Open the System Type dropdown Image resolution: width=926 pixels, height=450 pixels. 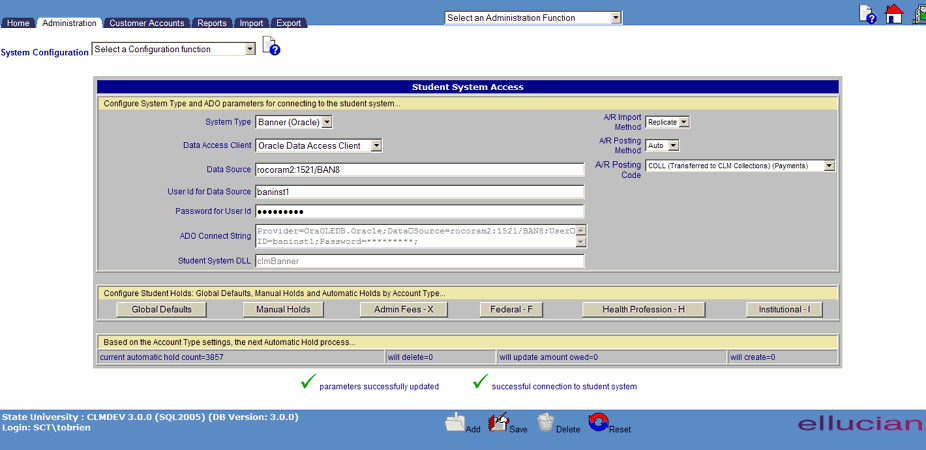(x=294, y=123)
